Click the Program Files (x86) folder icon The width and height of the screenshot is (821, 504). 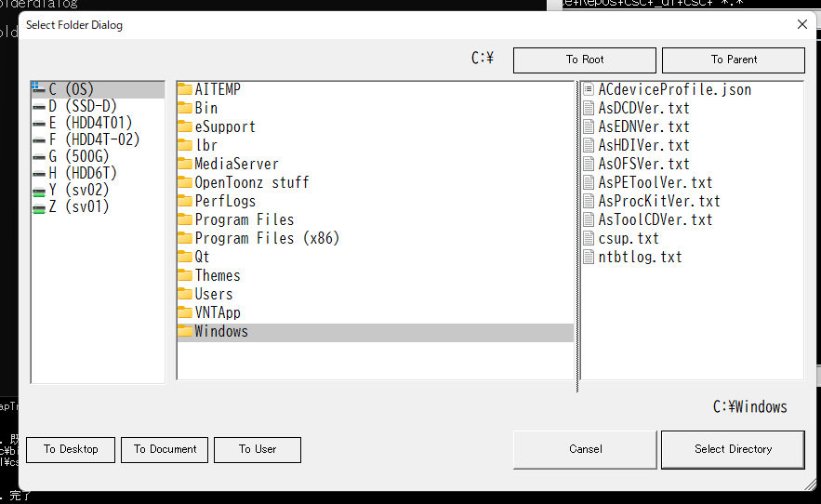point(185,238)
